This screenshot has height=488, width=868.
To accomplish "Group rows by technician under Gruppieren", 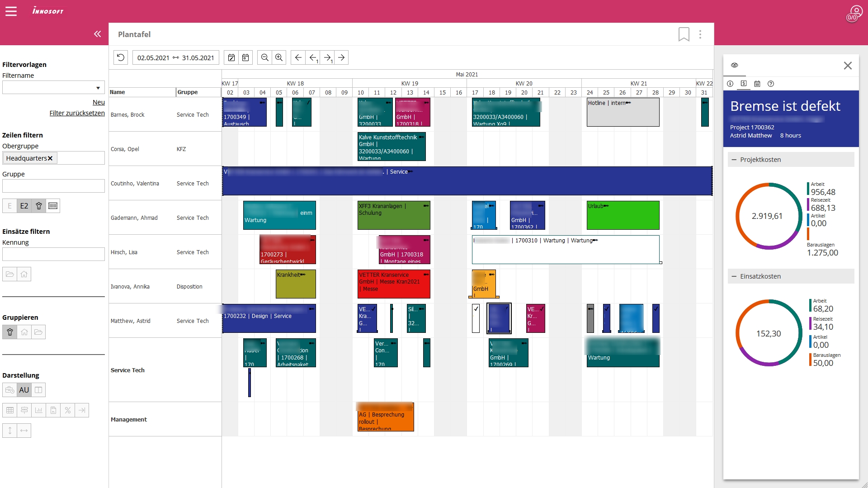I will coord(9,332).
